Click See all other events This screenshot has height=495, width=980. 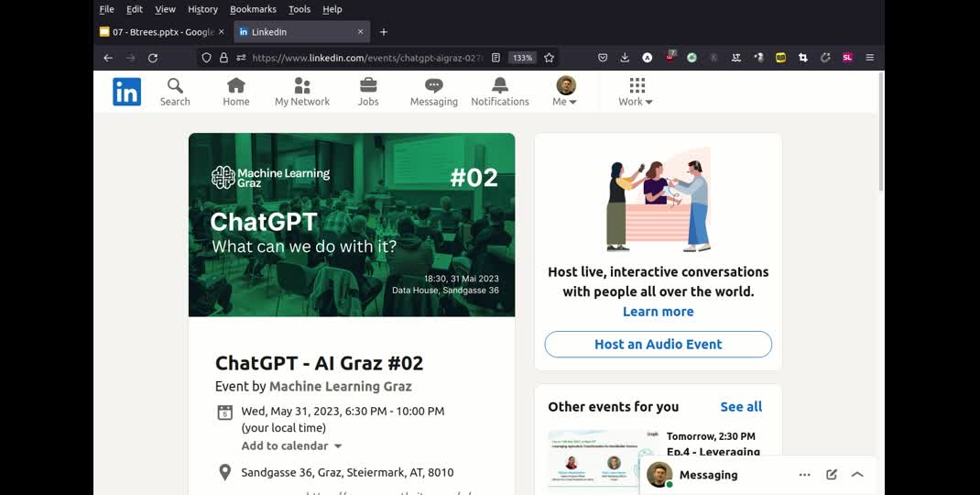740,407
